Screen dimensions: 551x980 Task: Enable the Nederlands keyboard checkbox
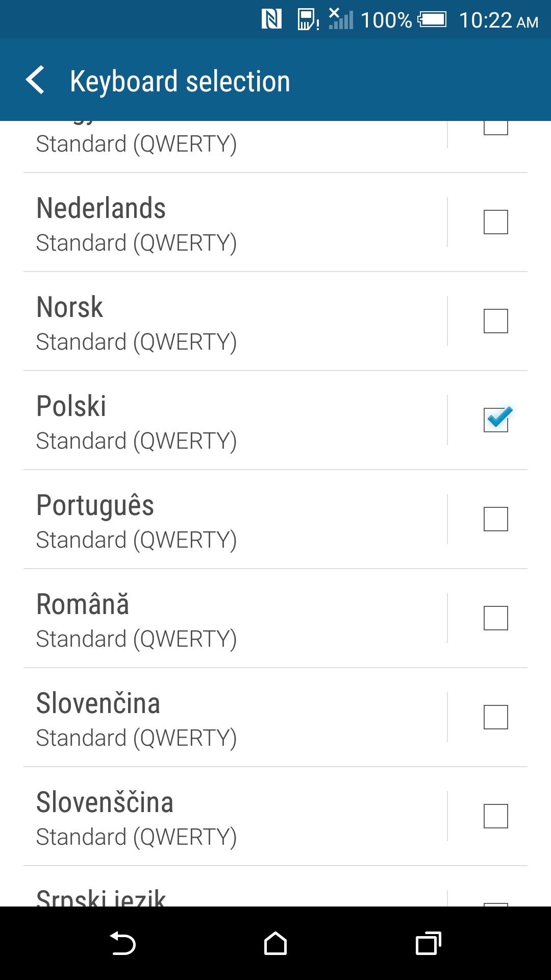[x=495, y=222]
